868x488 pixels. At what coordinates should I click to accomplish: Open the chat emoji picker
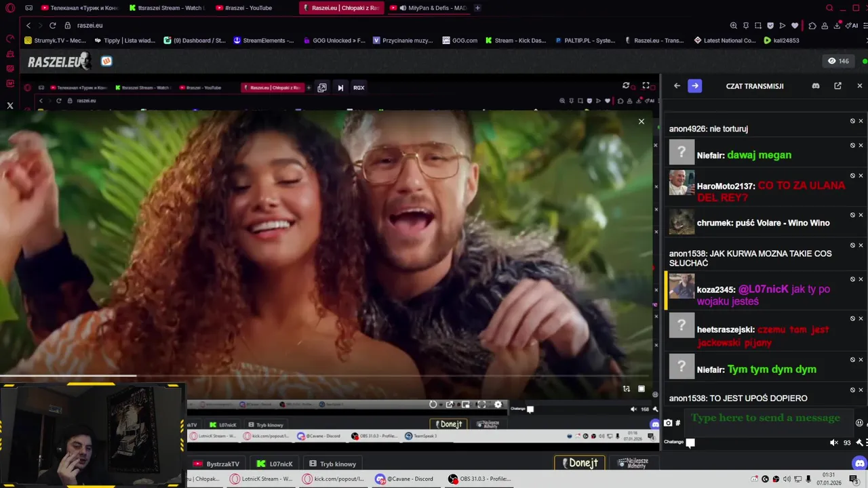click(x=859, y=422)
